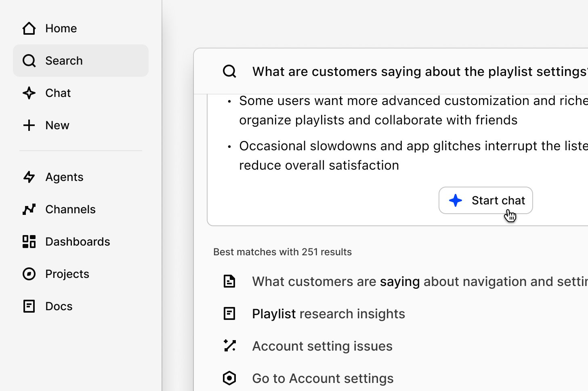The height and width of the screenshot is (391, 588).
Task: Click bullet text about advanced customization
Action: (414, 110)
